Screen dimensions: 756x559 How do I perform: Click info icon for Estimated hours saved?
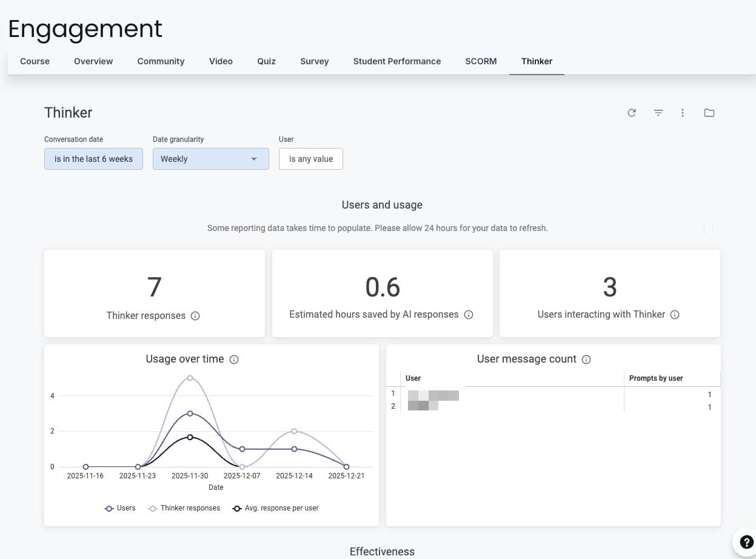(469, 315)
